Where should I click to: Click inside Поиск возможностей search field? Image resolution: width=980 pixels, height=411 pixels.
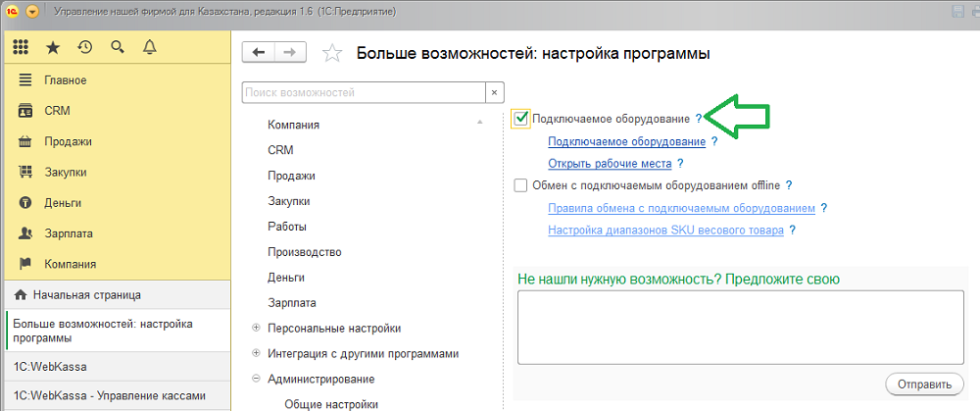point(364,92)
